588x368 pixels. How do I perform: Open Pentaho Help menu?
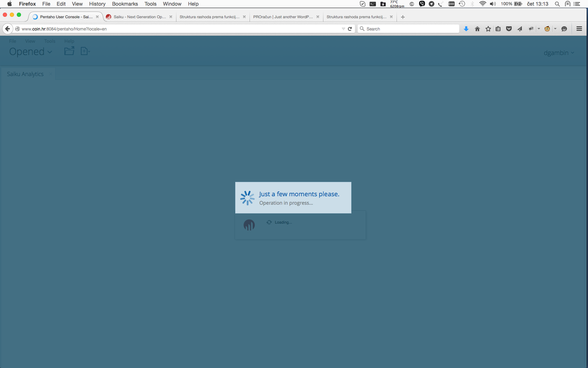(69, 41)
